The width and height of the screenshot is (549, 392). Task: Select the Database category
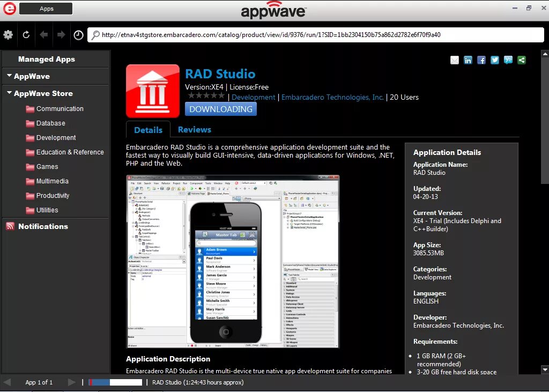pyautogui.click(x=51, y=123)
